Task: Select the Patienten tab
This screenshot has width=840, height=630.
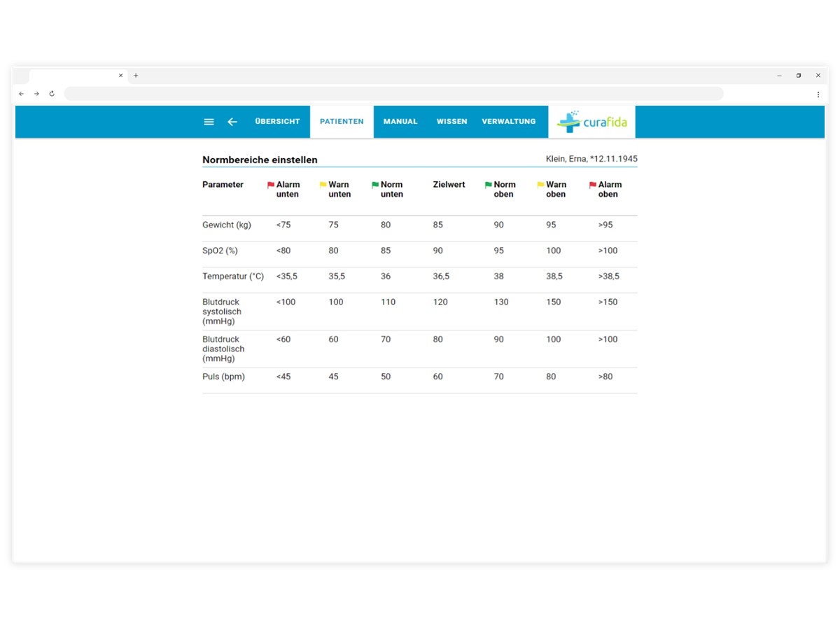Action: [x=342, y=122]
